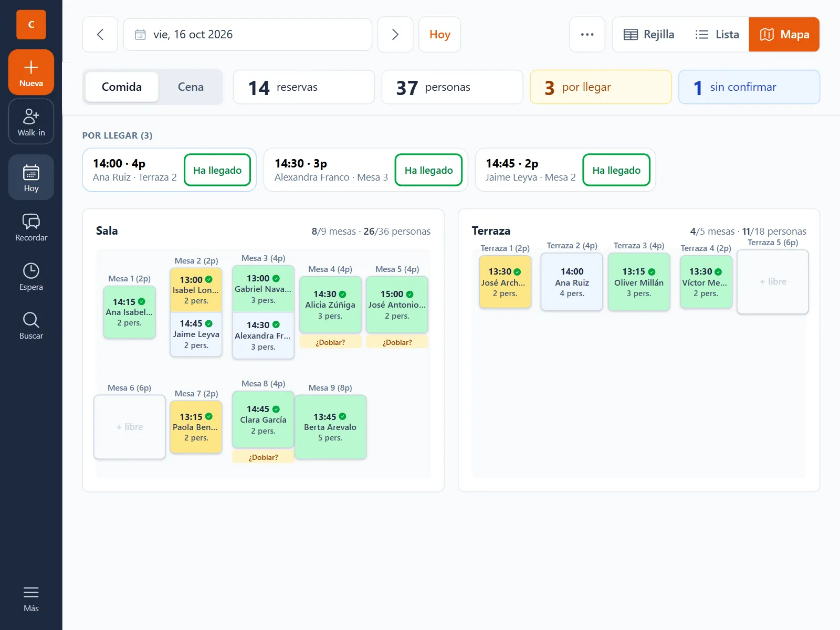This screenshot has width=840, height=630.
Task: Mark Jaime Leyva as Ha llegado
Action: [616, 170]
